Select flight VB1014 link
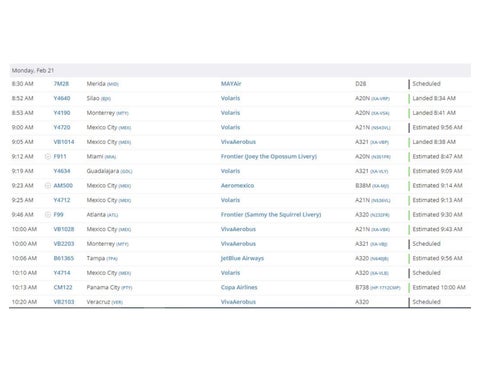This screenshot has width=480, height=371. (64, 142)
